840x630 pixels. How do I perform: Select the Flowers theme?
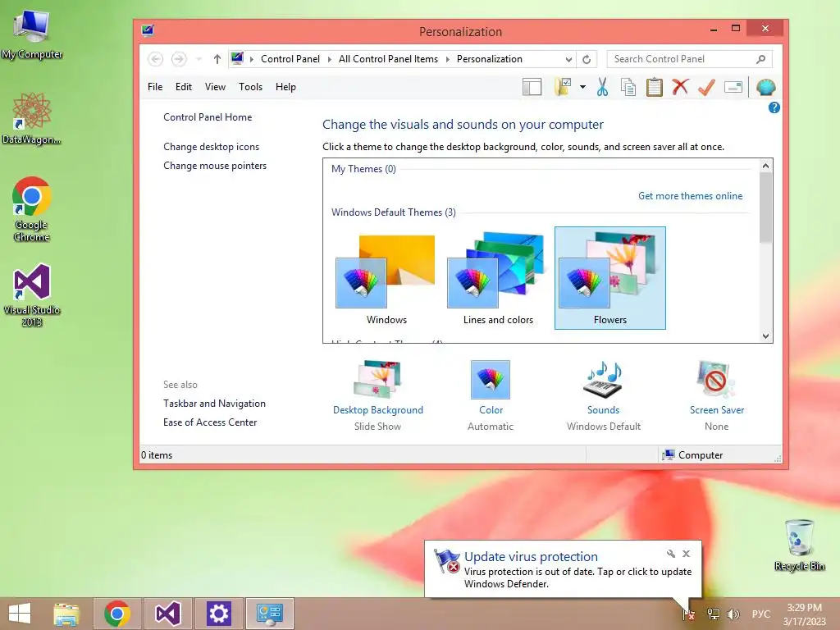tap(610, 278)
